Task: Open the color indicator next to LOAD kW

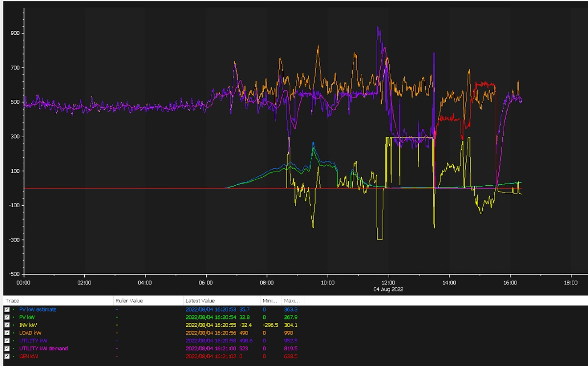Action: (14, 333)
